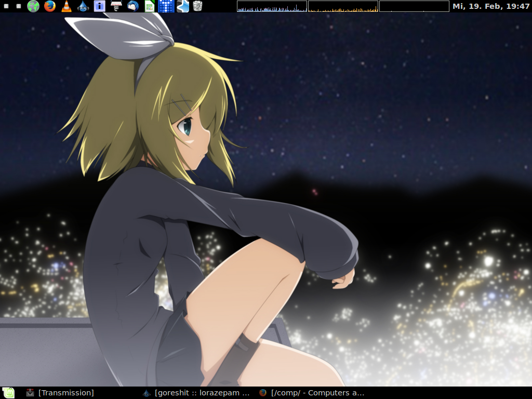Open the trash can icon
532x399 pixels.
tap(197, 6)
